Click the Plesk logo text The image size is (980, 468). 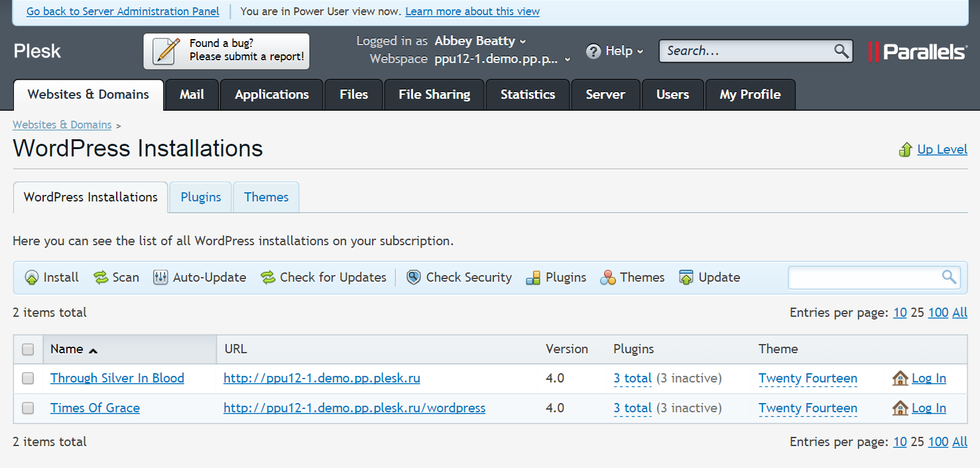[37, 51]
